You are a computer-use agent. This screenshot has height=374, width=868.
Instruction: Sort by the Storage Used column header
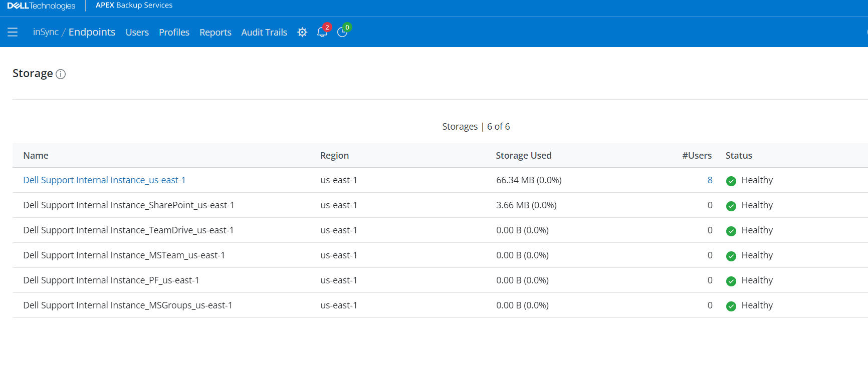click(x=523, y=156)
